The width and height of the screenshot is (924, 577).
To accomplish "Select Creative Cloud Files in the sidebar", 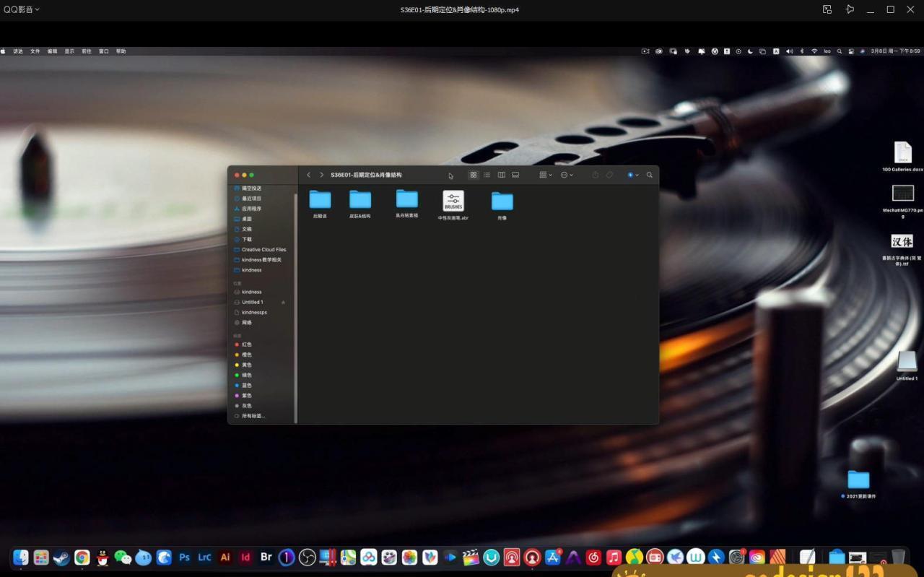I will (263, 249).
